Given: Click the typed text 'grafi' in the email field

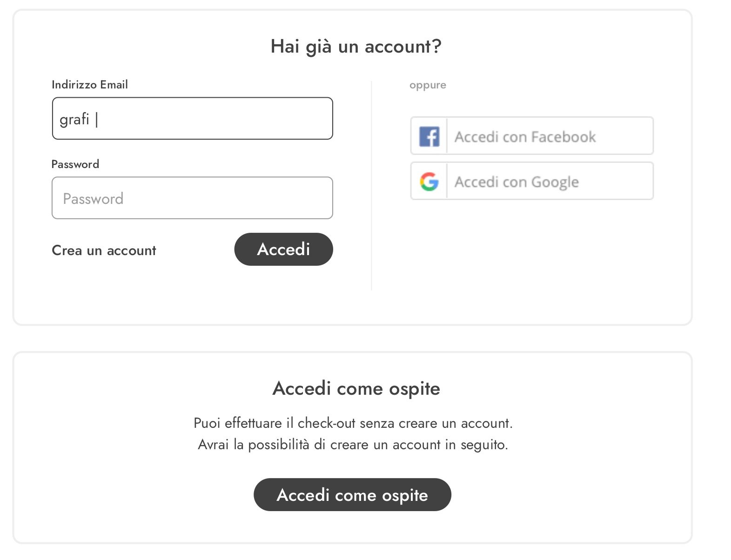Looking at the screenshot, I should [x=74, y=119].
